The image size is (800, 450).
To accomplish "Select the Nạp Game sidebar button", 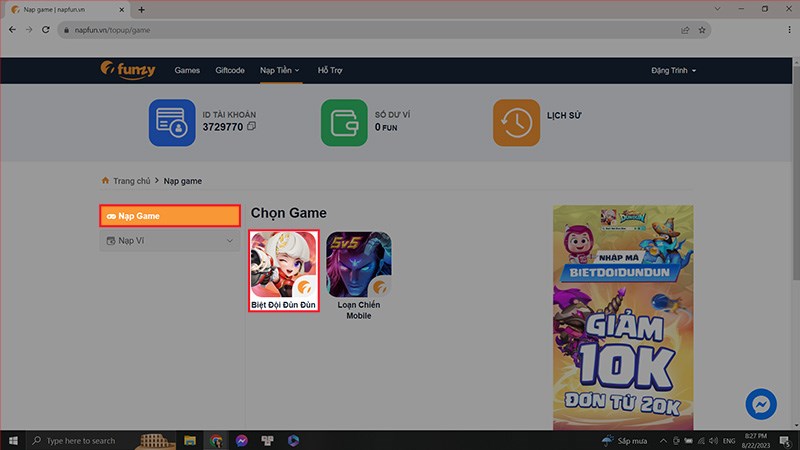I will [170, 216].
